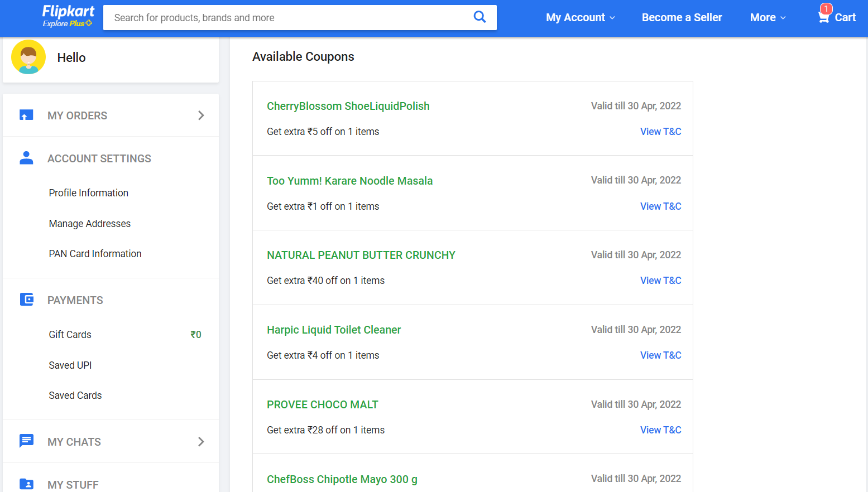Open the Harpic Liquid Toilet Cleaner coupon
This screenshot has height=492, width=868.
pos(334,330)
